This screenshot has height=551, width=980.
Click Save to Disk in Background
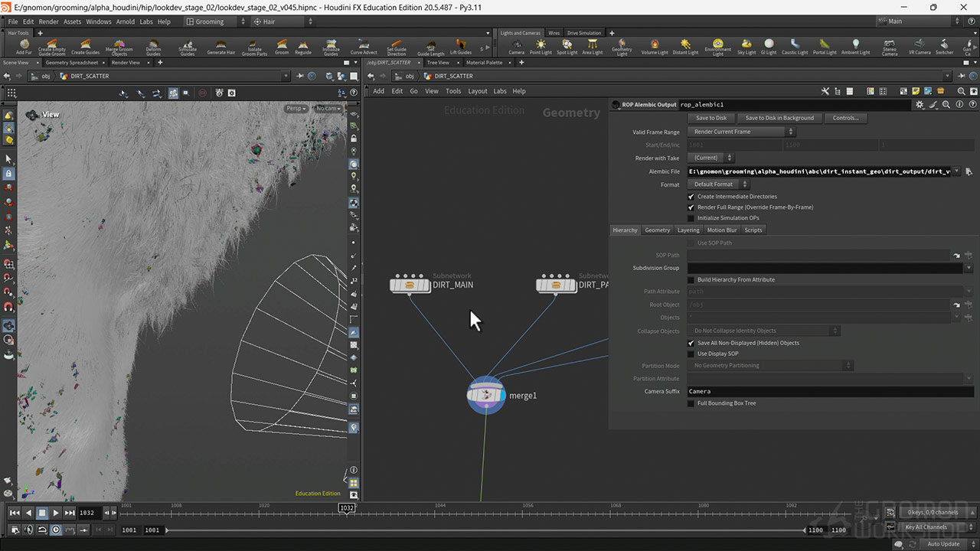pos(779,118)
